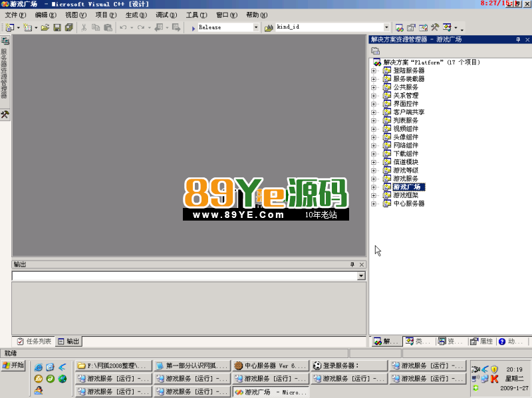This screenshot has height=398, width=532.
Task: Open the Output source dropdown
Action: click(x=361, y=276)
